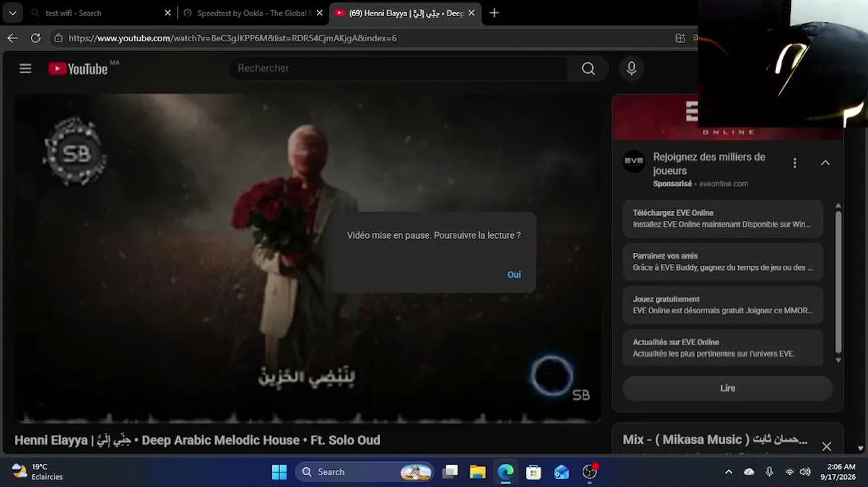This screenshot has width=868, height=487.
Task: Open File Explorer from the taskbar
Action: tap(477, 471)
